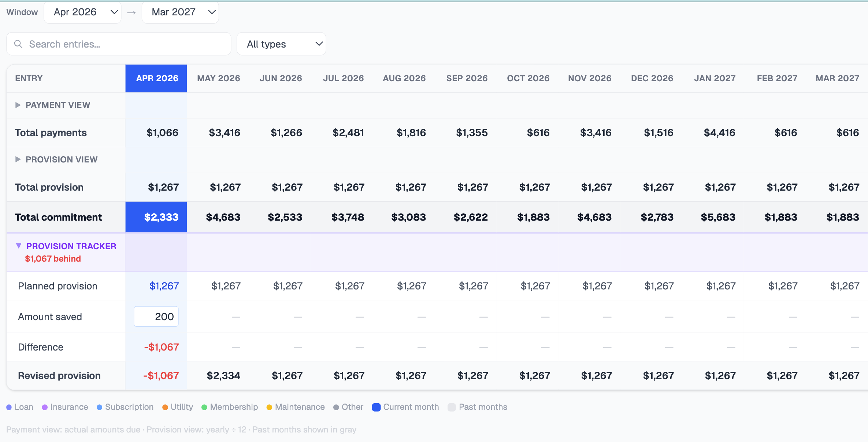868x442 pixels.
Task: Select the Loan legend dot
Action: [10, 407]
